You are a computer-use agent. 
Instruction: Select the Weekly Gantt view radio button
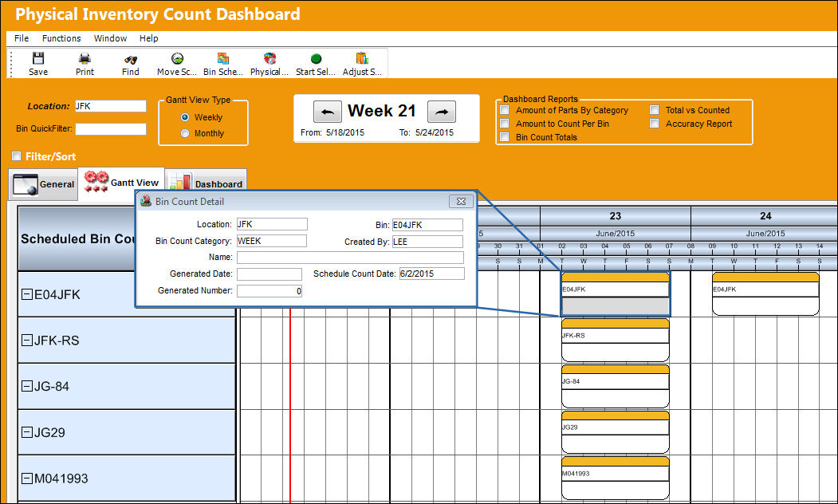click(185, 117)
